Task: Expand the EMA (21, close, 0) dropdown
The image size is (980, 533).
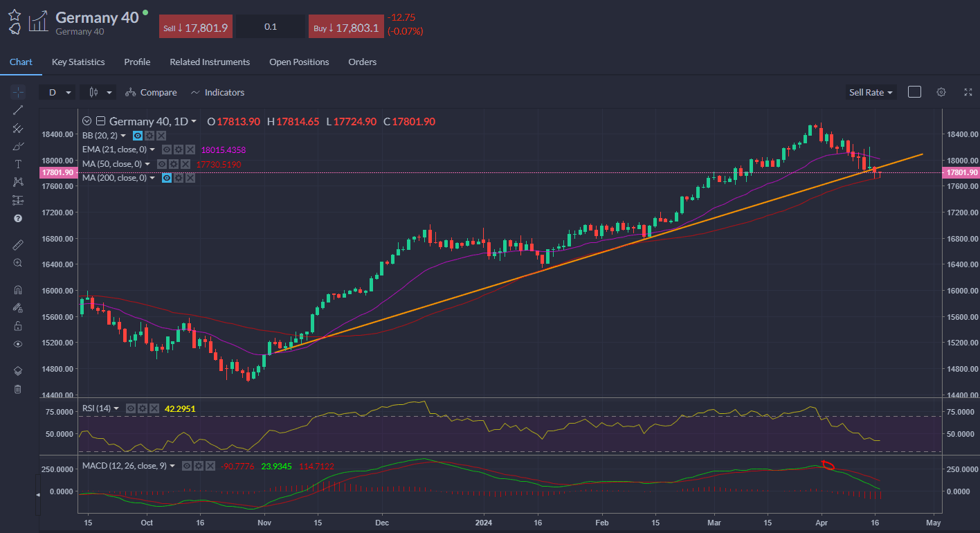Action: [152, 150]
